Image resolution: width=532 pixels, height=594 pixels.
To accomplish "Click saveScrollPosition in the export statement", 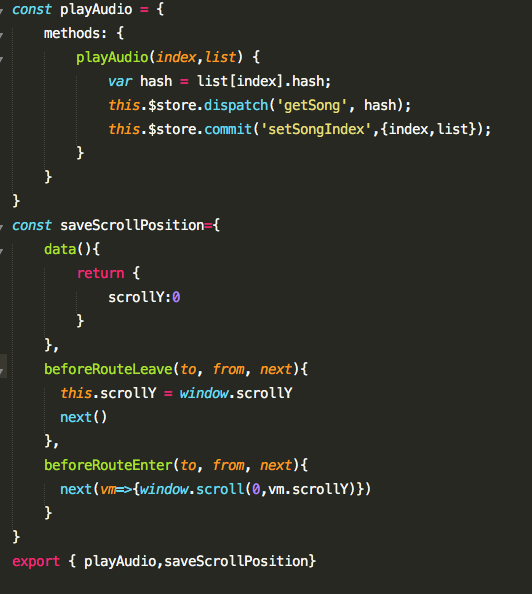I will coord(236,561).
